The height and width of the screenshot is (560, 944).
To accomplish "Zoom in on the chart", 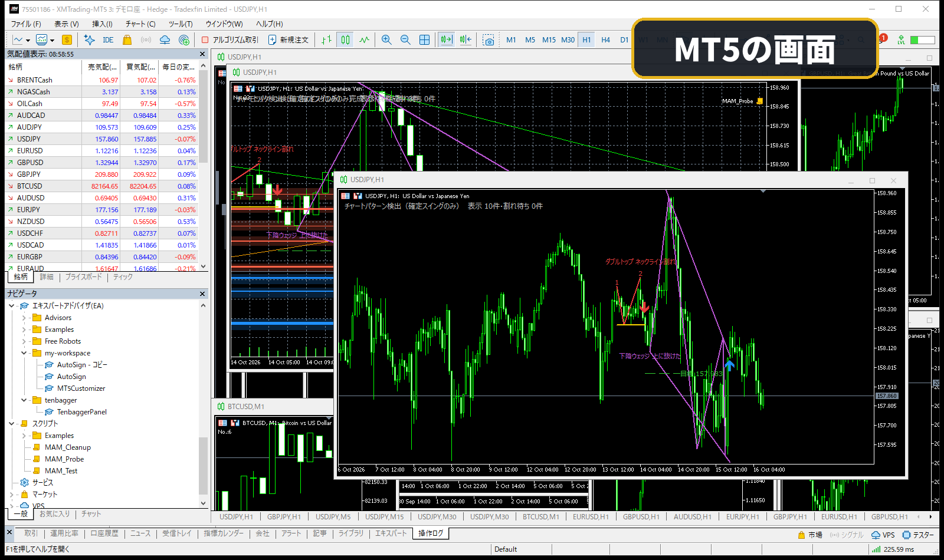I will tap(386, 40).
